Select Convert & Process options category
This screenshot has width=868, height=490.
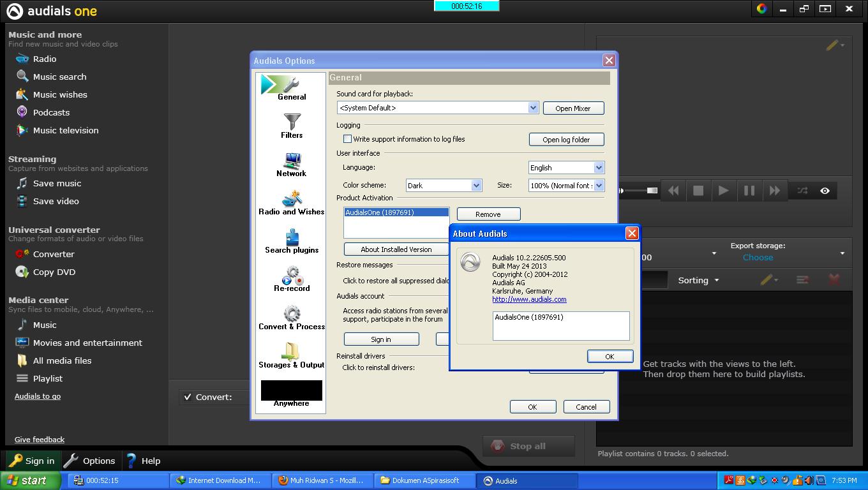pyautogui.click(x=292, y=318)
